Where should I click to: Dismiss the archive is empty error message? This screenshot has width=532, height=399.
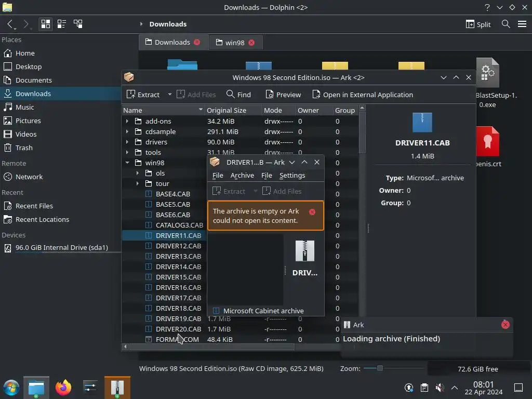(312, 212)
